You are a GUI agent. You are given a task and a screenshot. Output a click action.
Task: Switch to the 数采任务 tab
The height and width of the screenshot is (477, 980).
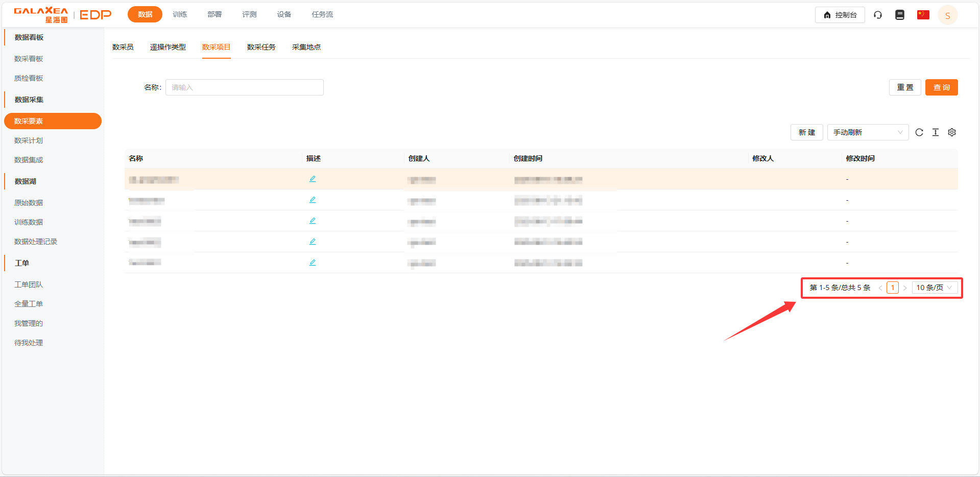(261, 47)
